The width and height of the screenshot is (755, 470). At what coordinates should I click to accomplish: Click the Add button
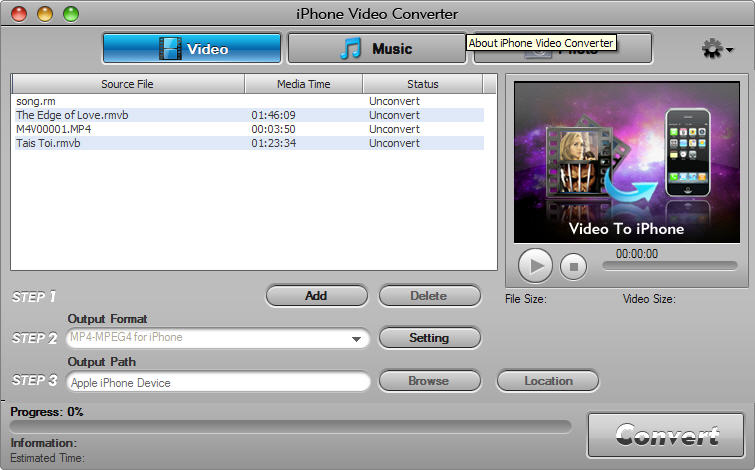pyautogui.click(x=316, y=296)
